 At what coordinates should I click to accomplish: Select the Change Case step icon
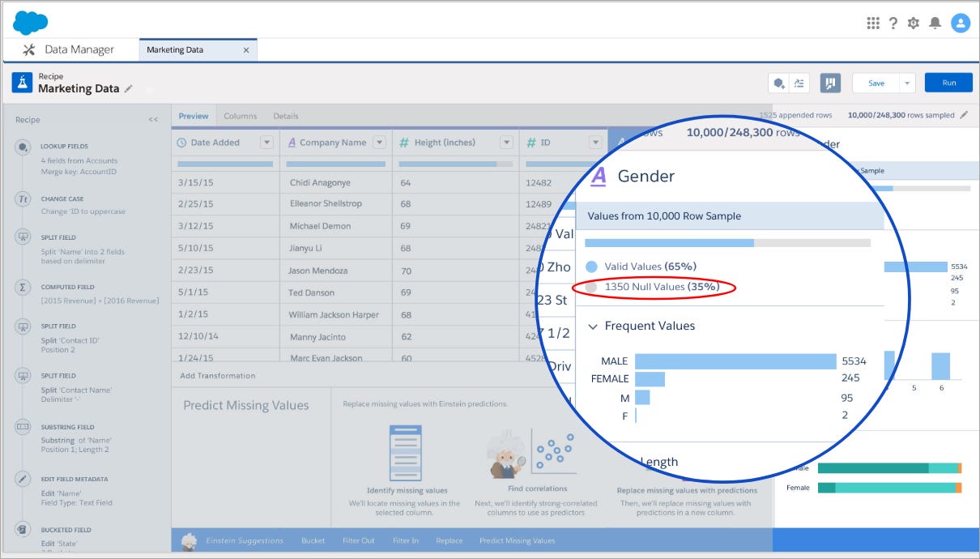[x=23, y=199]
